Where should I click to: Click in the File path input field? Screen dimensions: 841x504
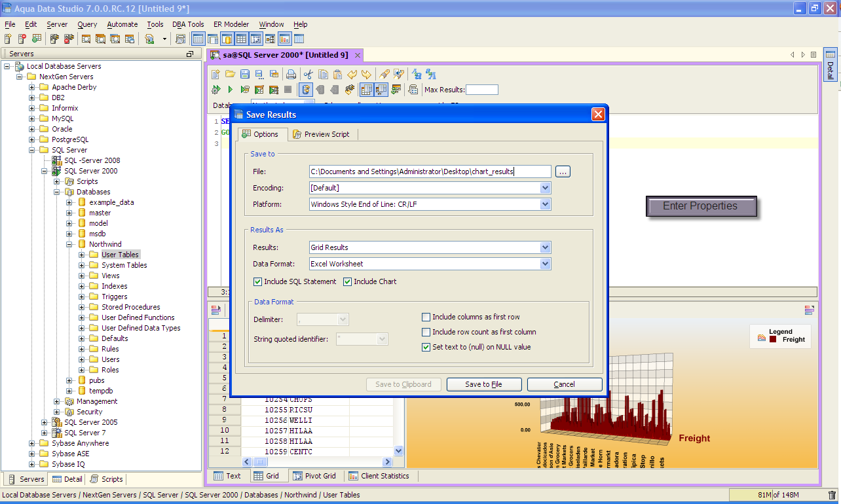430,171
